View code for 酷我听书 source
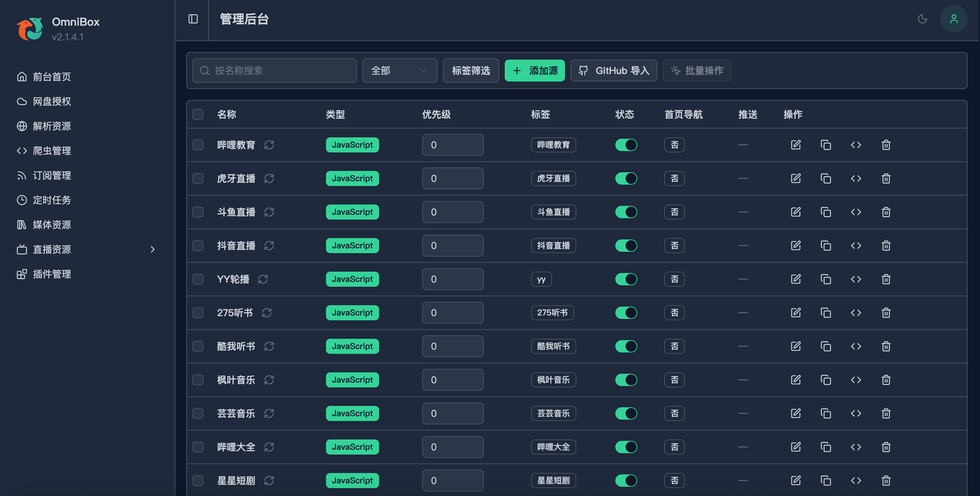Viewport: 980px width, 496px height. [856, 346]
